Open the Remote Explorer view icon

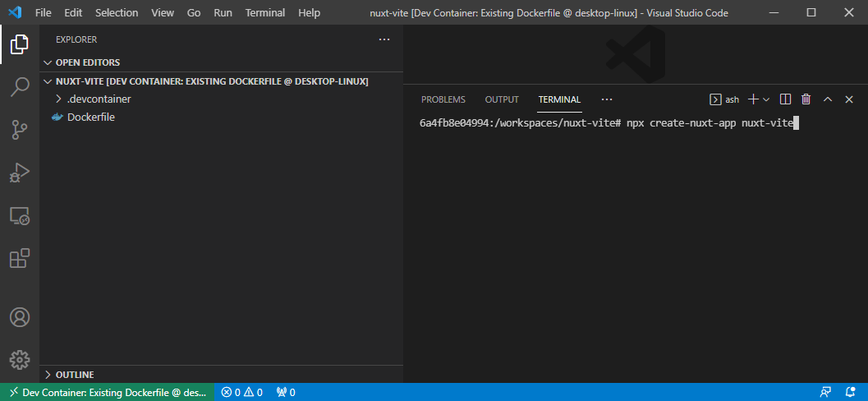click(x=20, y=215)
